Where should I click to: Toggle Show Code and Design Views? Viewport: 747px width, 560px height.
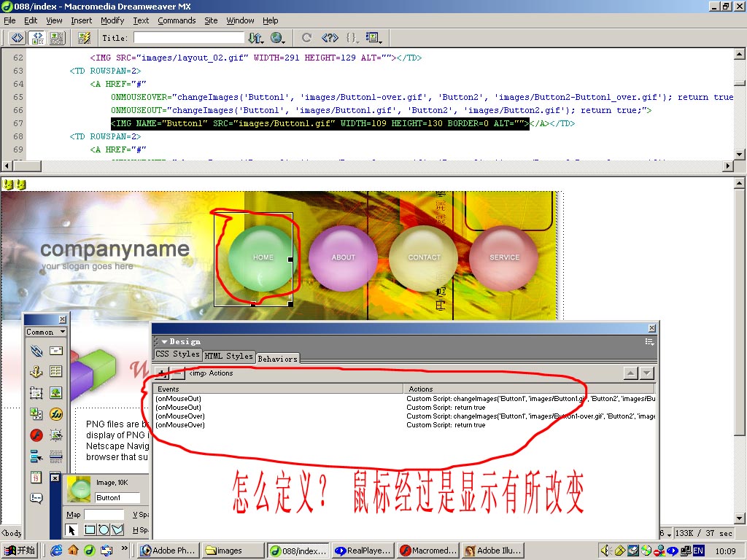(36, 37)
